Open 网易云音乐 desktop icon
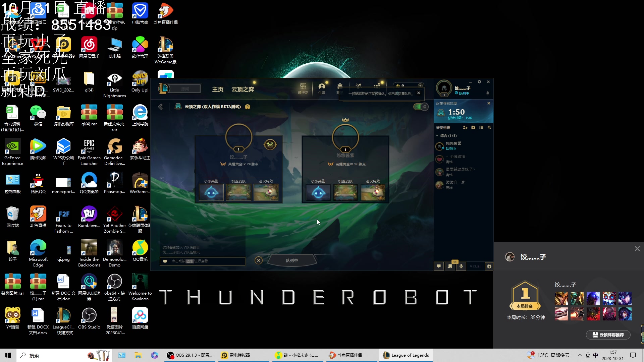The width and height of the screenshot is (644, 362). [x=89, y=48]
